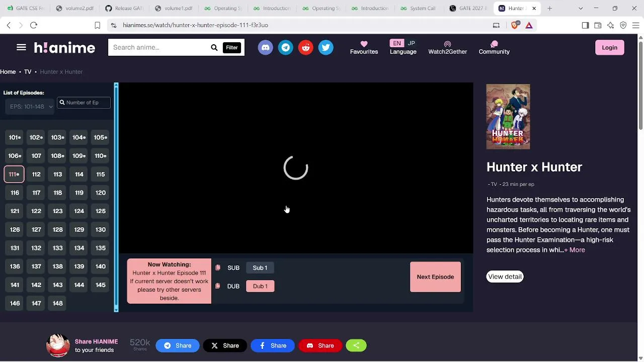The height and width of the screenshot is (362, 644).
Task: Click the red icon beside SUB
Action: 218,268
